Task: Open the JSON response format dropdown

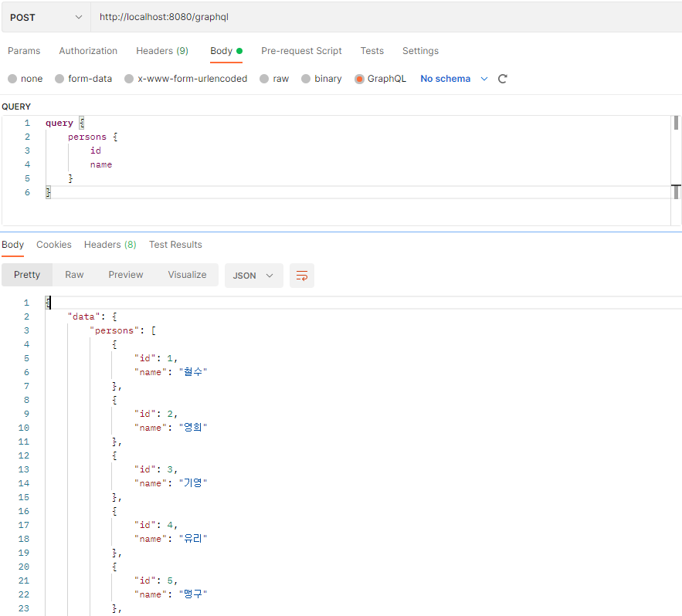Action: tap(253, 276)
